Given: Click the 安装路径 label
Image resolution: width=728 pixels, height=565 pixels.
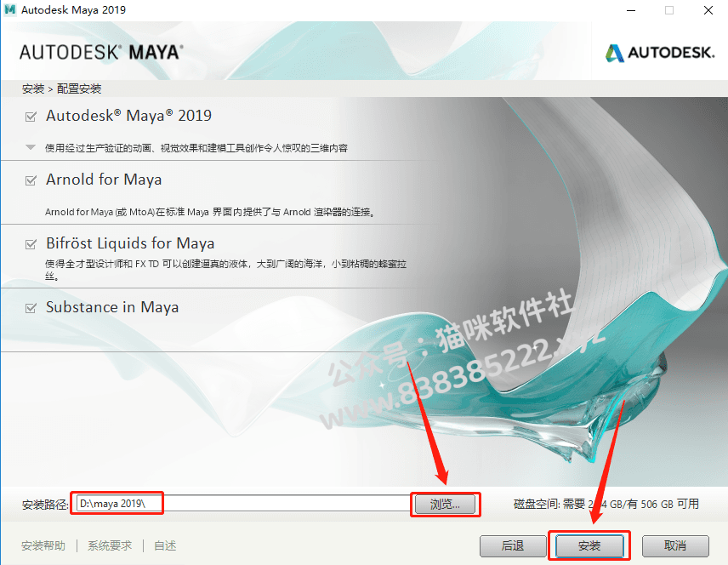Looking at the screenshot, I should point(45,505).
